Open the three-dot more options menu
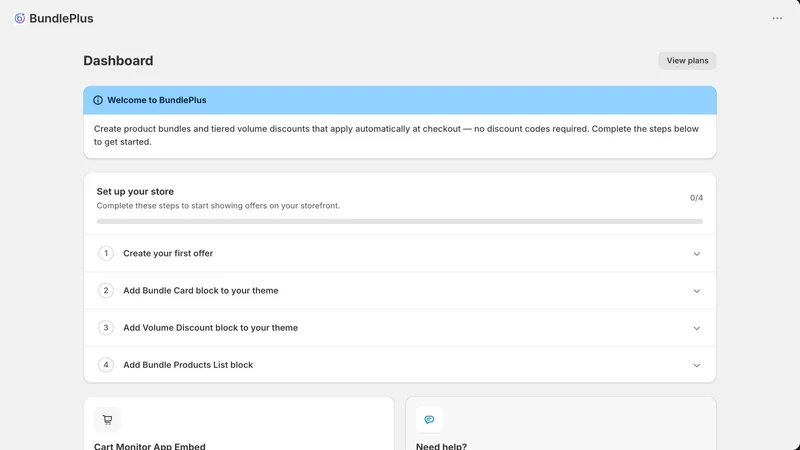 tap(777, 18)
